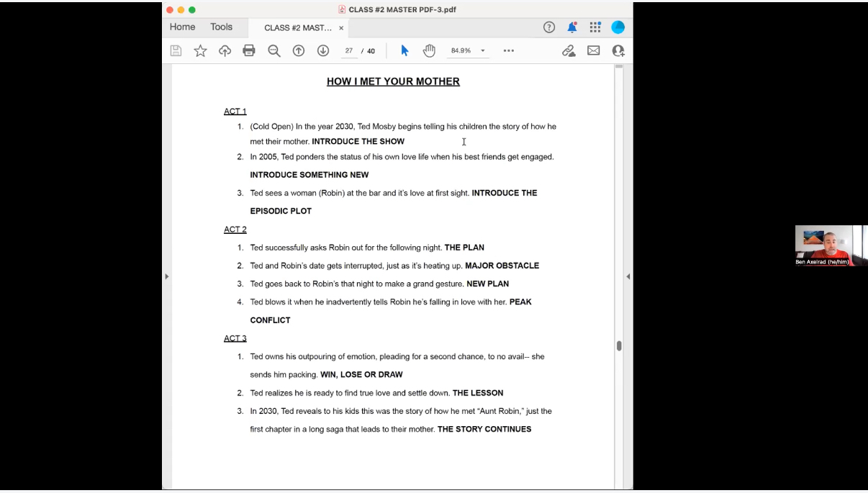Show more tools via three dots
Image resolution: width=868 pixels, height=493 pixels.
509,51
